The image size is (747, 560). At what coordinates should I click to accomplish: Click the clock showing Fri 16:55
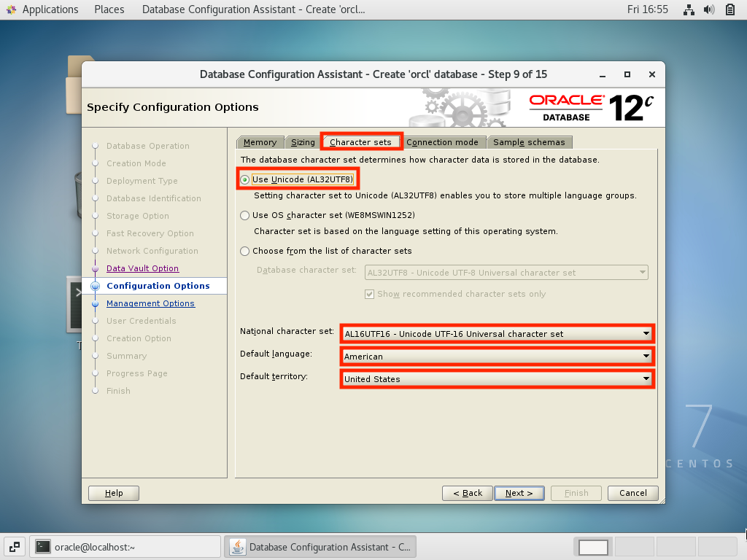648,9
